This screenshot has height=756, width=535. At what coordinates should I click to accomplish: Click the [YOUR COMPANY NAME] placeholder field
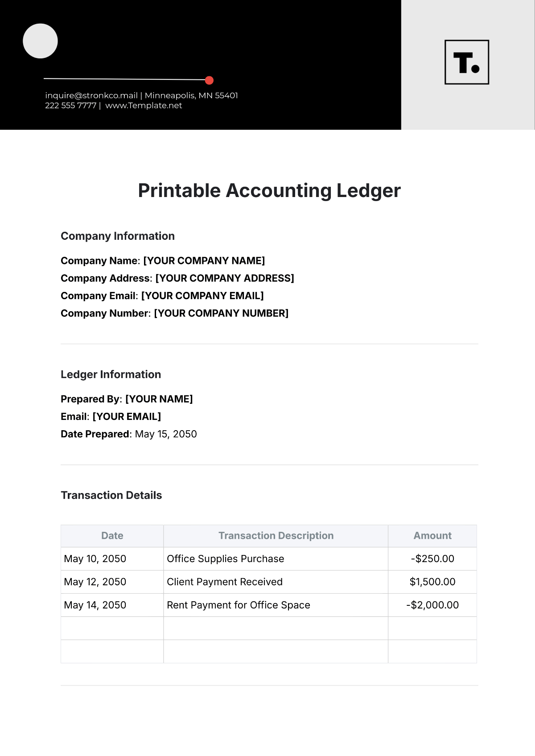click(204, 261)
